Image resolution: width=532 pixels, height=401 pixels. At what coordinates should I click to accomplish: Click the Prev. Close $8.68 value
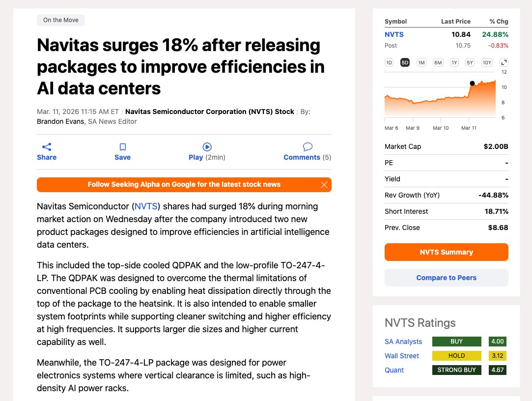[x=498, y=228]
